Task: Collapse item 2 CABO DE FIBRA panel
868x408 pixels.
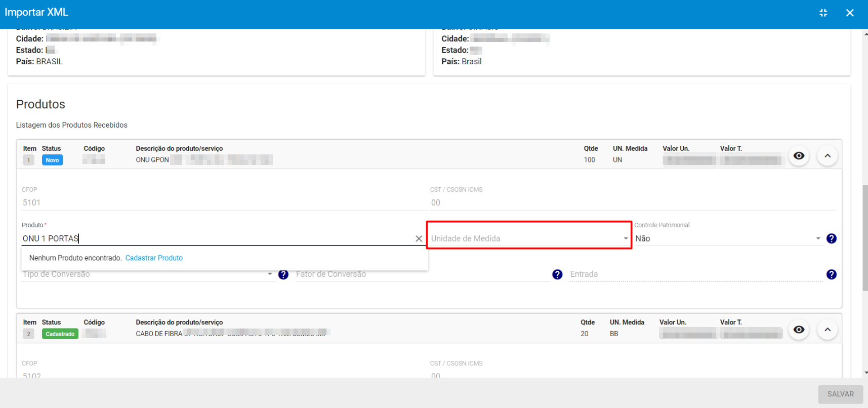Action: [828, 330]
